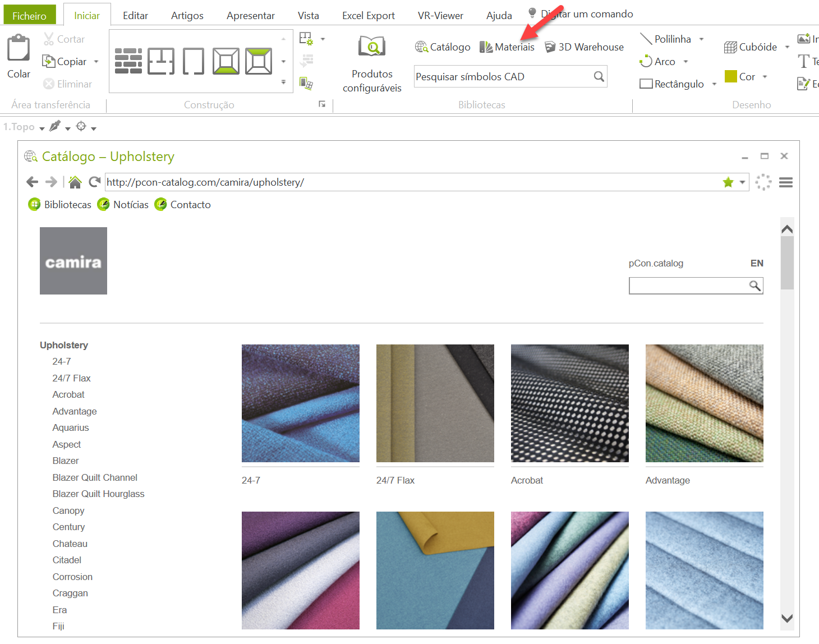Select the Rectângulo drawing tool
Viewport: 819px width, 644px height.
pyautogui.click(x=672, y=84)
